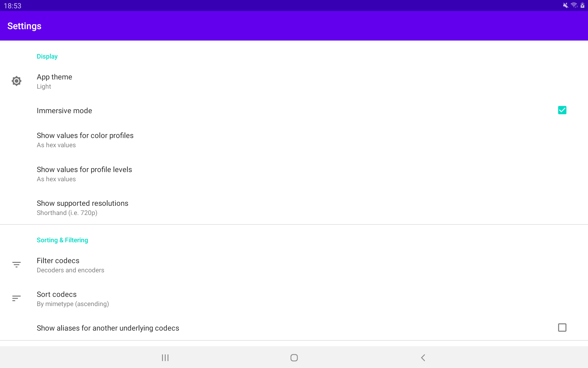Click the sort lines icon beside Sort codecs
Screen dimensions: 588x368
pos(16,298)
